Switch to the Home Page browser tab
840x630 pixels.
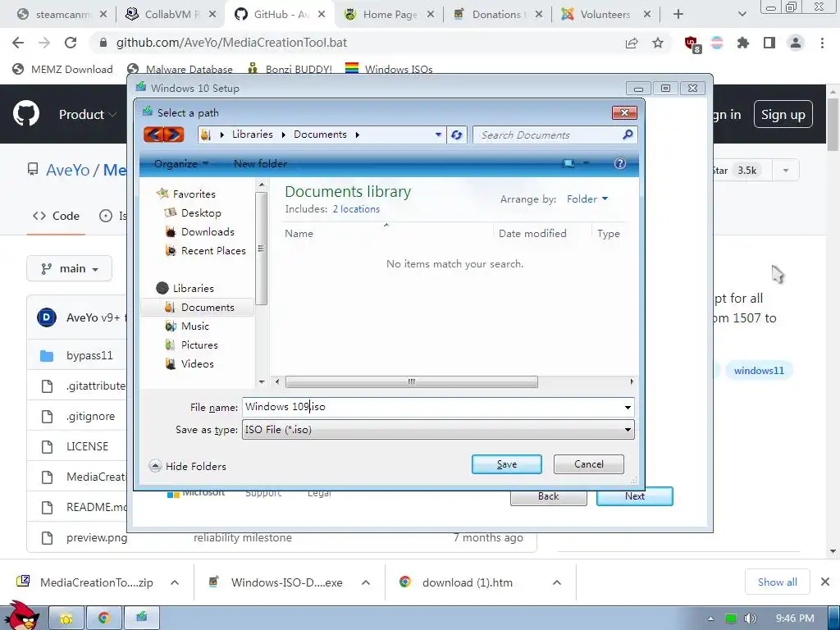pyautogui.click(x=390, y=15)
